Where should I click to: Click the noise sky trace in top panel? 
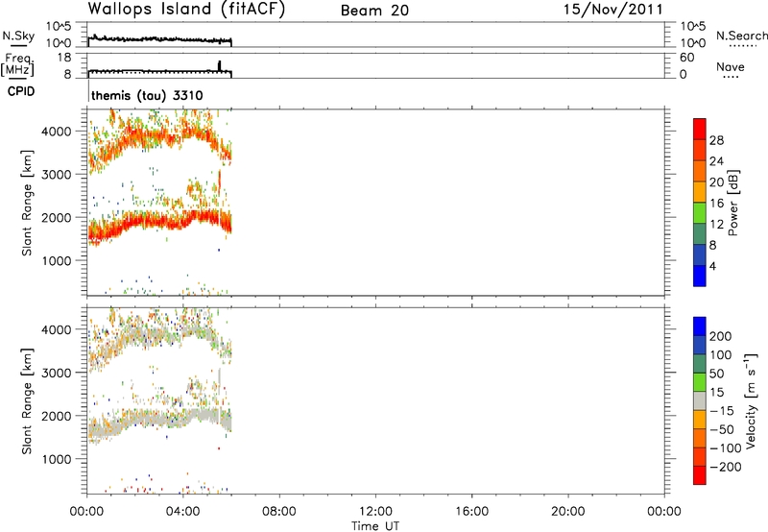(159, 39)
